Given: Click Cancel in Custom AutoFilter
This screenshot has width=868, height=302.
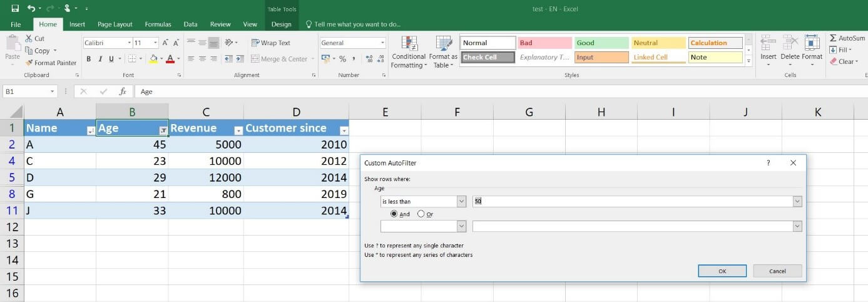Looking at the screenshot, I should (778, 271).
